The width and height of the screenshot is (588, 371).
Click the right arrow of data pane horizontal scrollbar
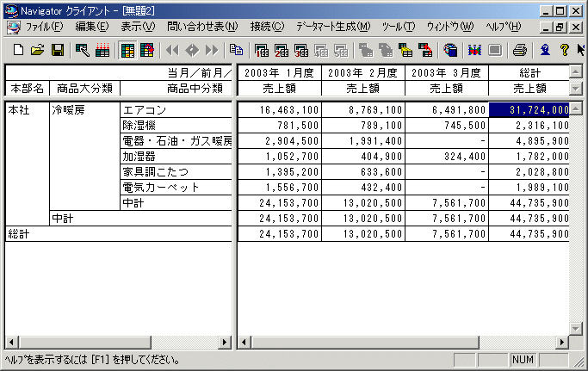coord(562,342)
